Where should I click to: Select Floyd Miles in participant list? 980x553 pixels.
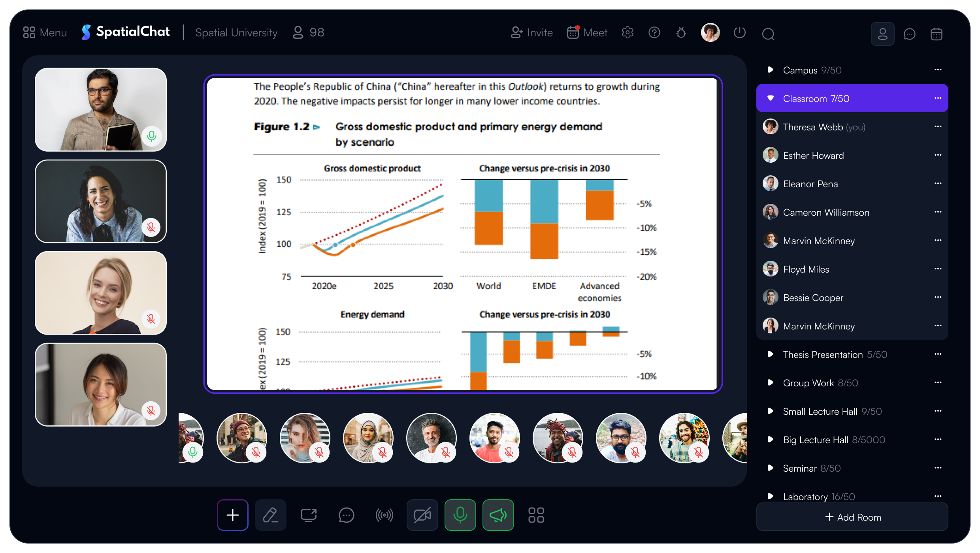[x=852, y=269]
